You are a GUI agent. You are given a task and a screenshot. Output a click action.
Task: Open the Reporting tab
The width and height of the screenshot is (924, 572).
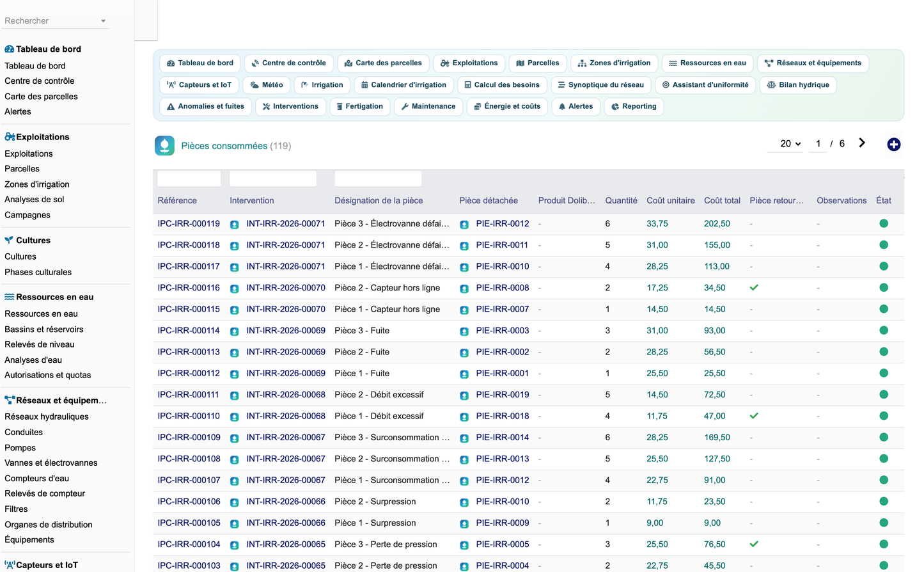[x=634, y=107]
